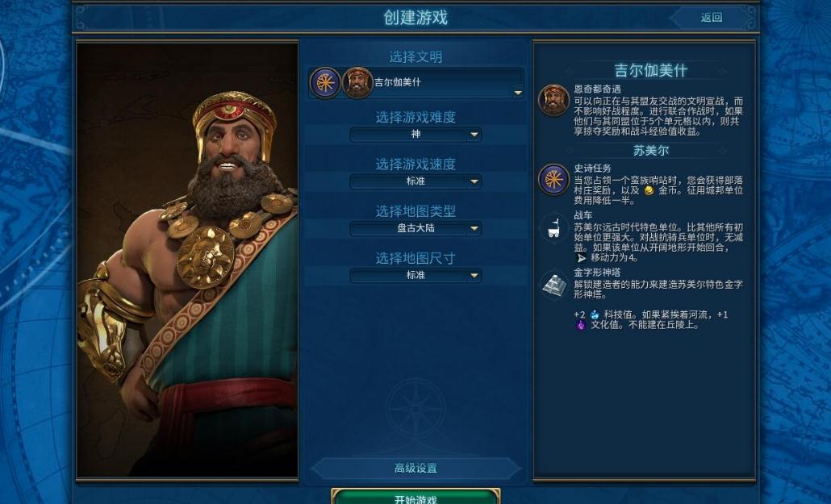Click the 吉尔伽美什 leader name heading
This screenshot has width=831, height=504.
651,70
